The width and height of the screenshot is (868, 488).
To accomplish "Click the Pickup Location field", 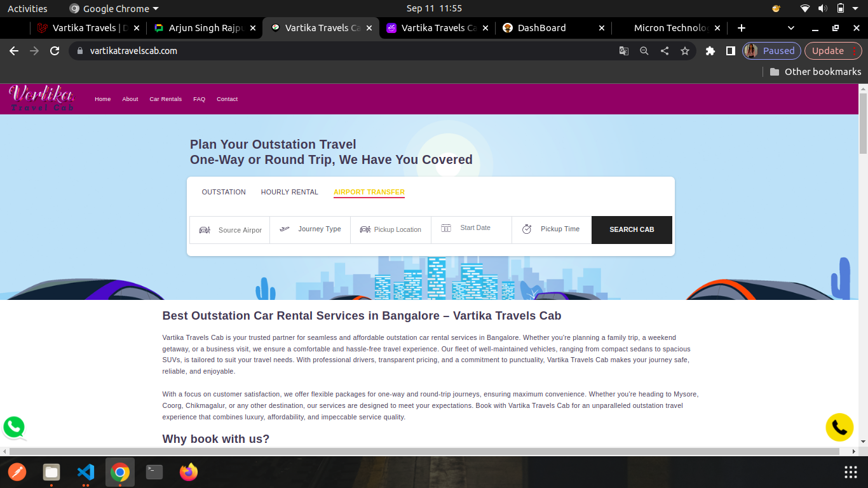I will coord(391,229).
